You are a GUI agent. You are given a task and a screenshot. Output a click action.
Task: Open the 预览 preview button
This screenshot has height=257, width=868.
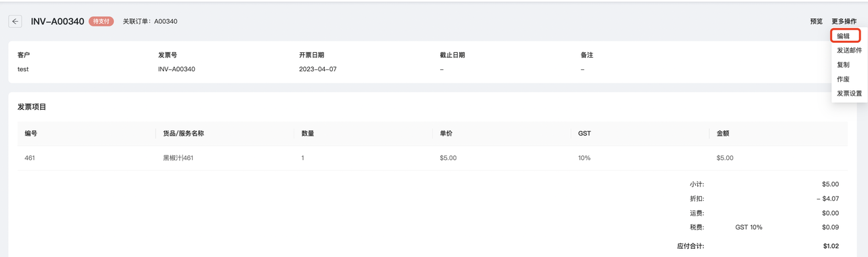[816, 22]
